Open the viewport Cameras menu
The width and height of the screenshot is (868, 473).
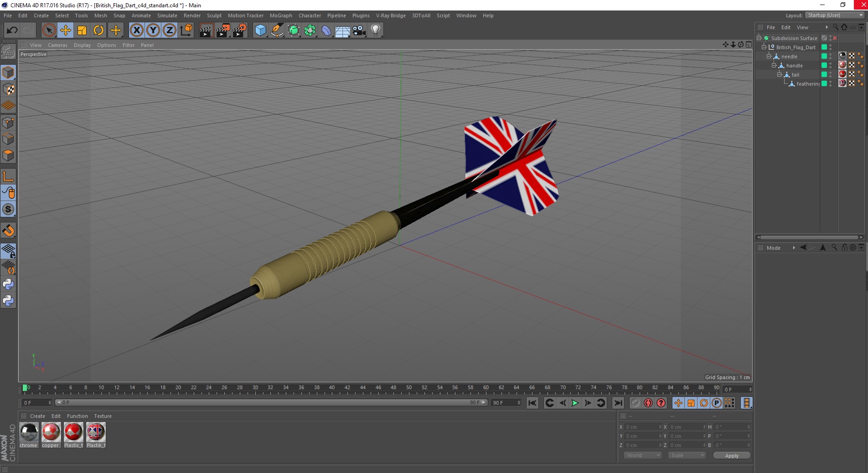click(57, 45)
